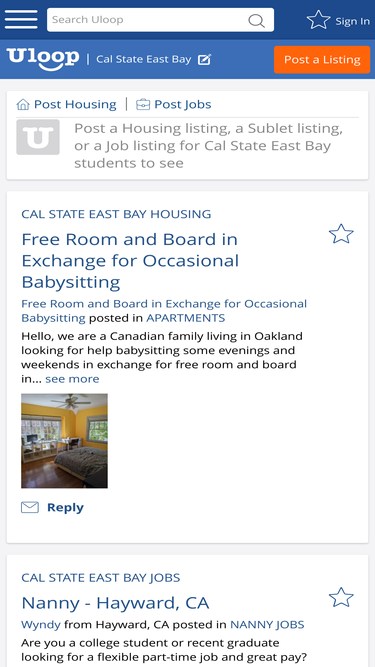The height and width of the screenshot is (667, 375).
Task: Click the Uloop logo
Action: (x=43, y=59)
